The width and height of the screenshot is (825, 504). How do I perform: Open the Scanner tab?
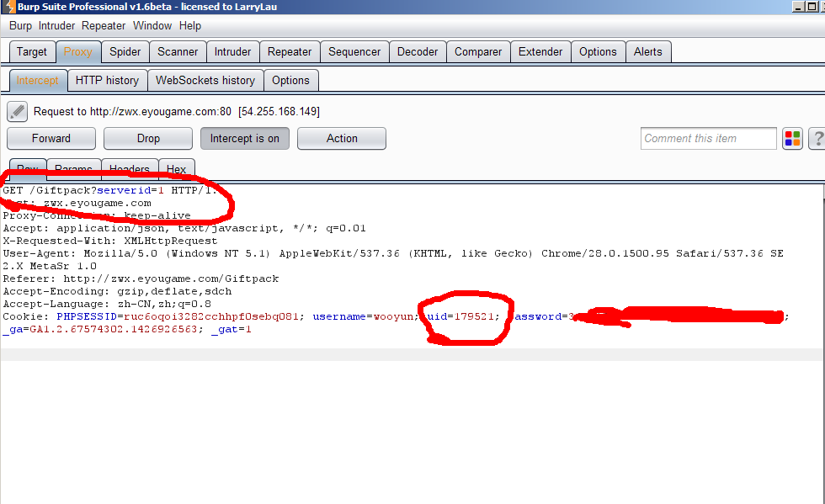(178, 51)
